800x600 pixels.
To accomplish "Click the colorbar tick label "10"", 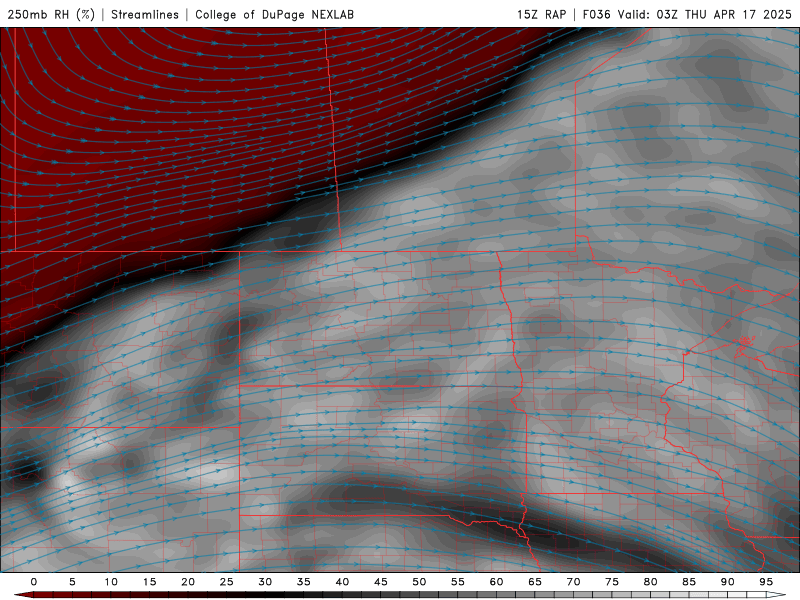I will (111, 582).
